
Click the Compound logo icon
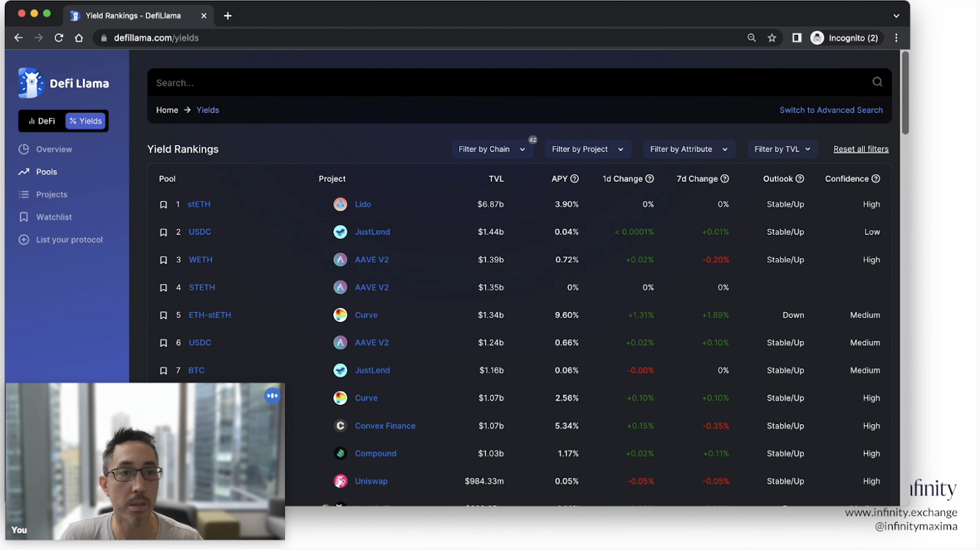point(340,453)
